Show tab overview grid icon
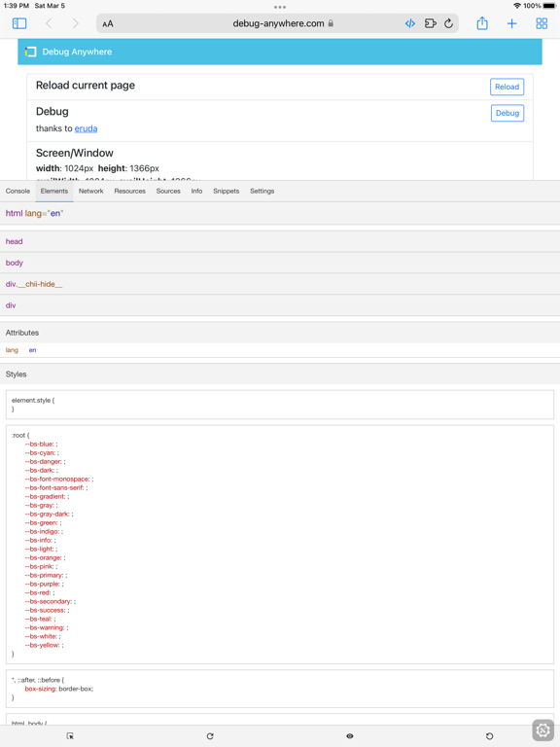Screen dimensions: 560x747 click(x=542, y=23)
